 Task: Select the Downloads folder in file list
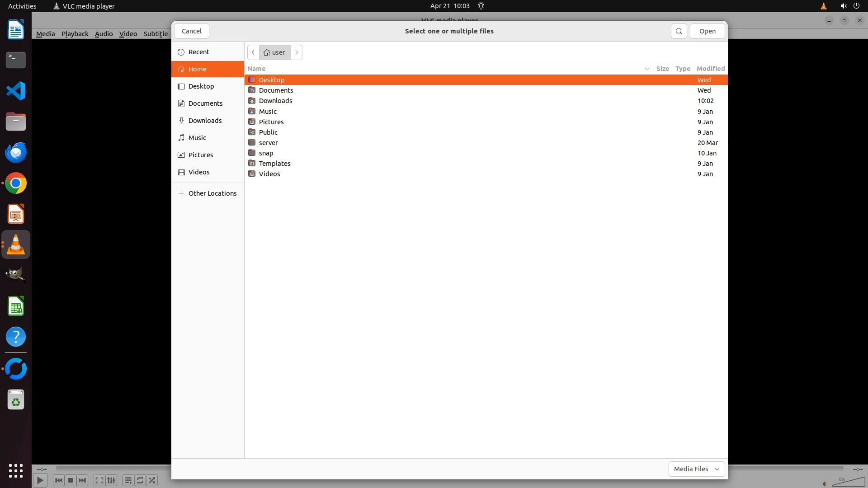pos(275,101)
